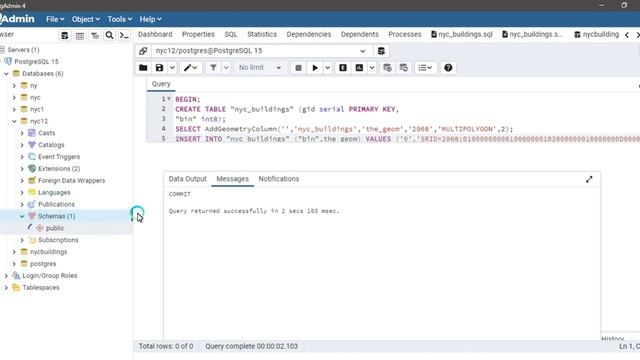Click the Explain query button
Image resolution: width=640 pixels, height=360 pixels.
(x=343, y=68)
